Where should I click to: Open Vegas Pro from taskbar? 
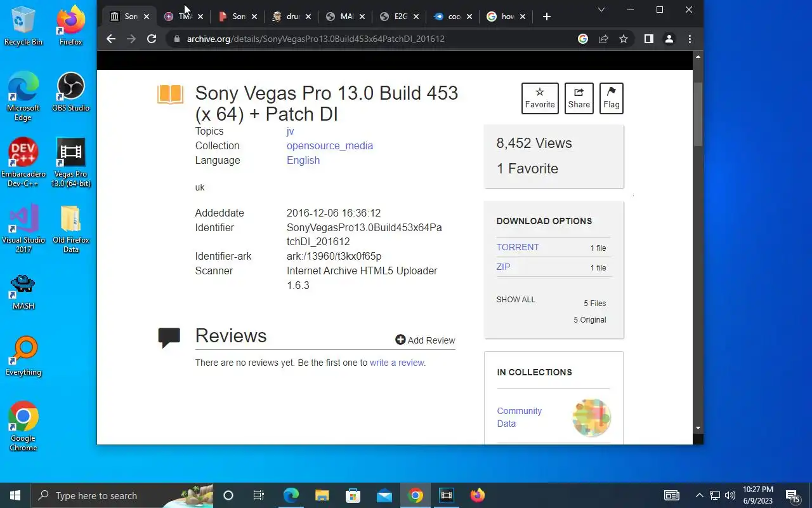(x=447, y=495)
